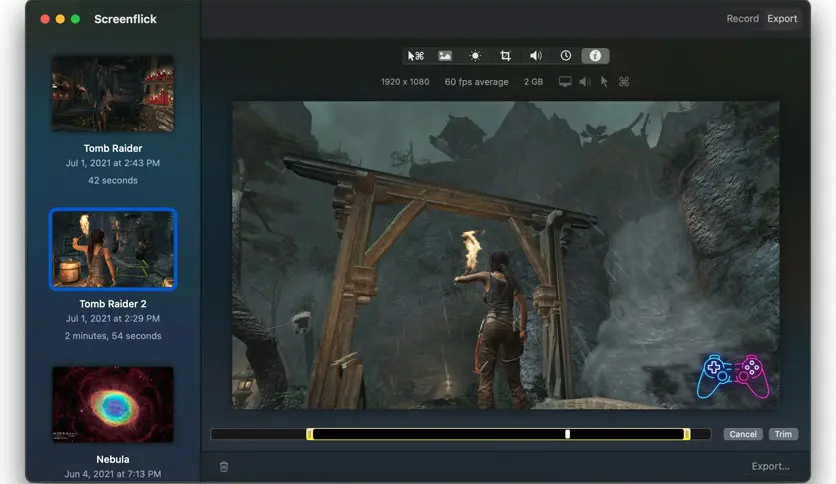This screenshot has height=484, width=836.
Task: Open the image overlay settings tab
Action: pyautogui.click(x=445, y=55)
